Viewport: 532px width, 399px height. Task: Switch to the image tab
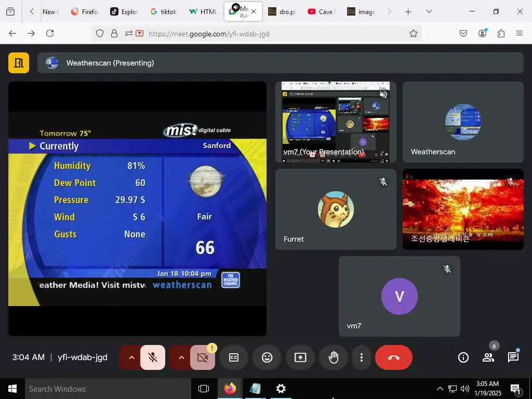pos(361,11)
